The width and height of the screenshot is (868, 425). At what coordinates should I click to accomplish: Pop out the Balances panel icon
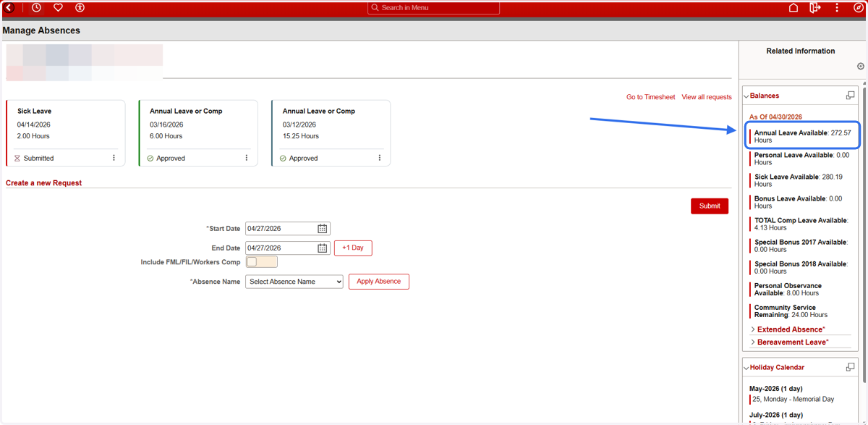click(851, 96)
